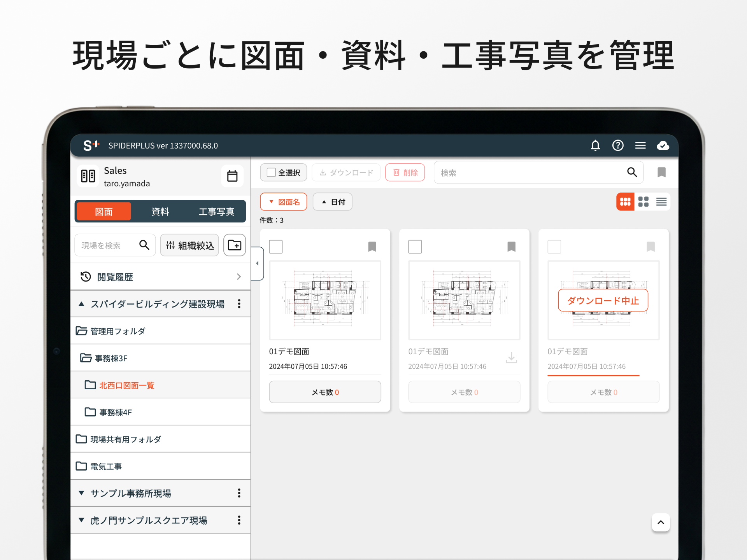Open 事務棟3F folder
This screenshot has height=560, width=747.
[x=160, y=358]
